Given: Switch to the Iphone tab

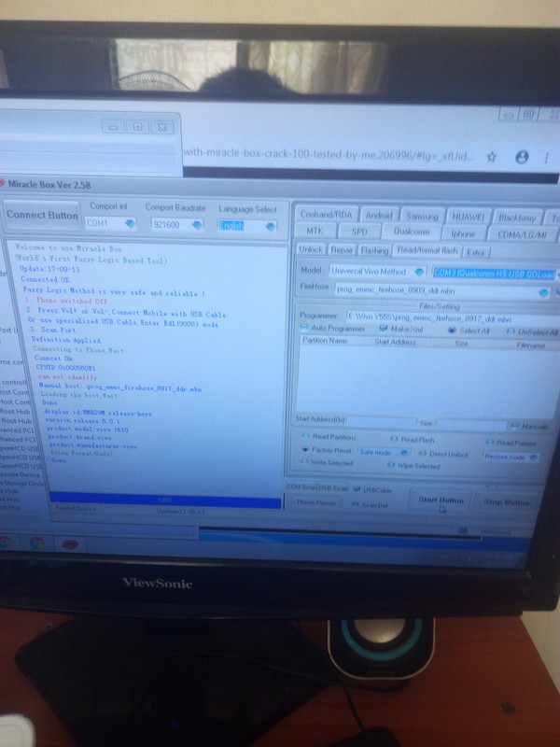Looking at the screenshot, I should pos(463,233).
